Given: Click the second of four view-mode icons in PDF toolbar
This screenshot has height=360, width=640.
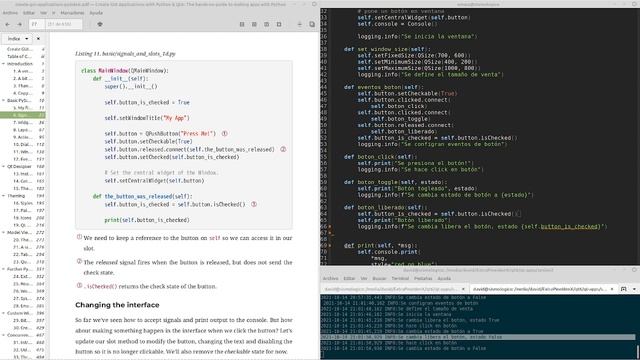Looking at the screenshot, I should click(x=254, y=24).
